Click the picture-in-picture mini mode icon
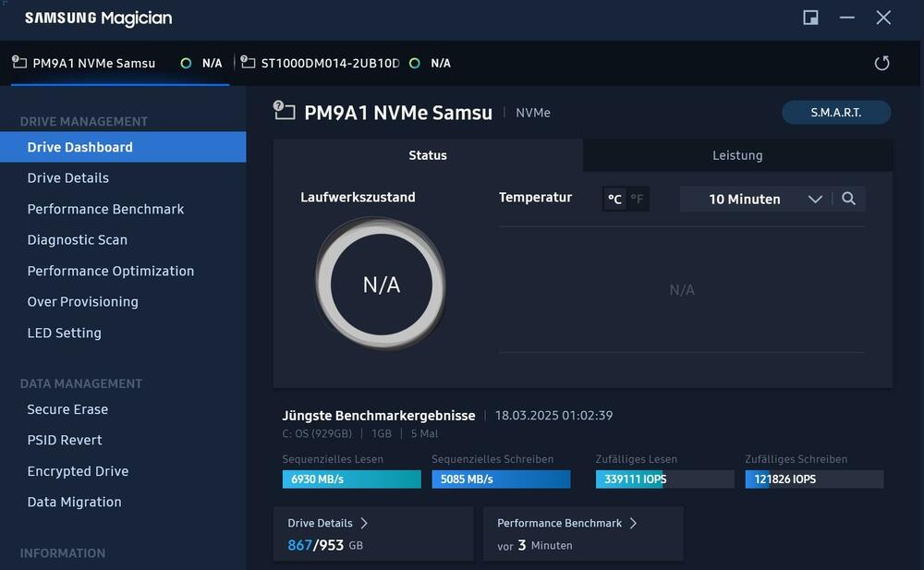 tap(810, 18)
